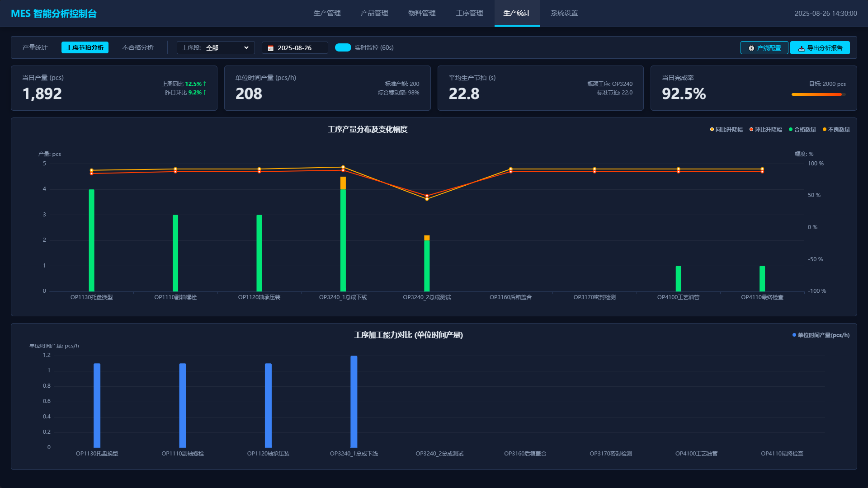Go to 系统设置 nav tab
The width and height of the screenshot is (868, 488).
(564, 13)
